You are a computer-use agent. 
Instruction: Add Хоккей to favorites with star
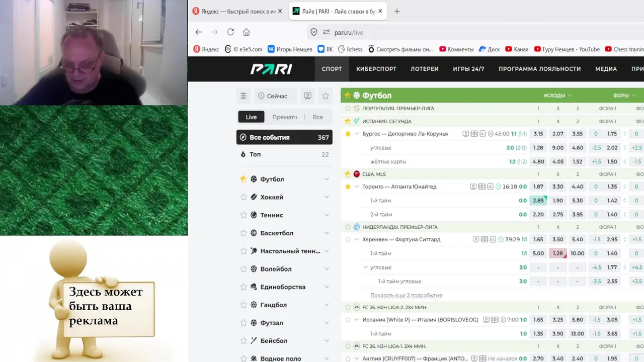[x=244, y=197]
